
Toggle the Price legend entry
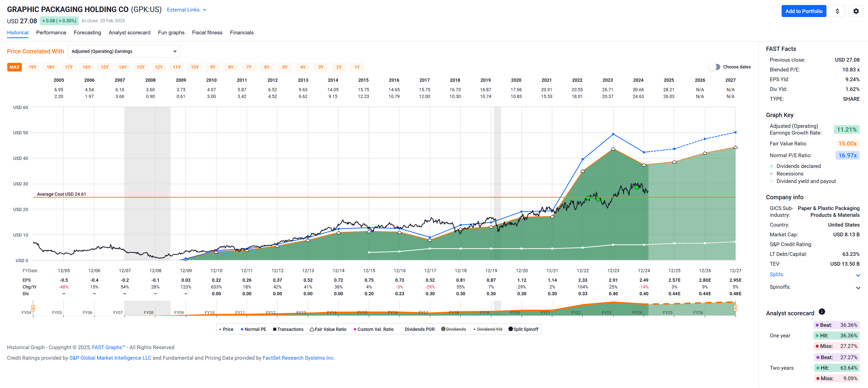pyautogui.click(x=226, y=329)
